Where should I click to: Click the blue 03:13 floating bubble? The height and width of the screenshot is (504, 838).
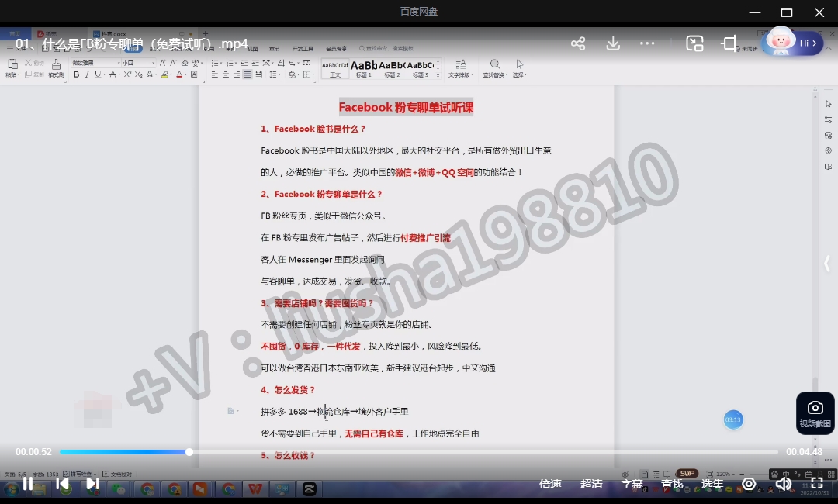tap(733, 419)
